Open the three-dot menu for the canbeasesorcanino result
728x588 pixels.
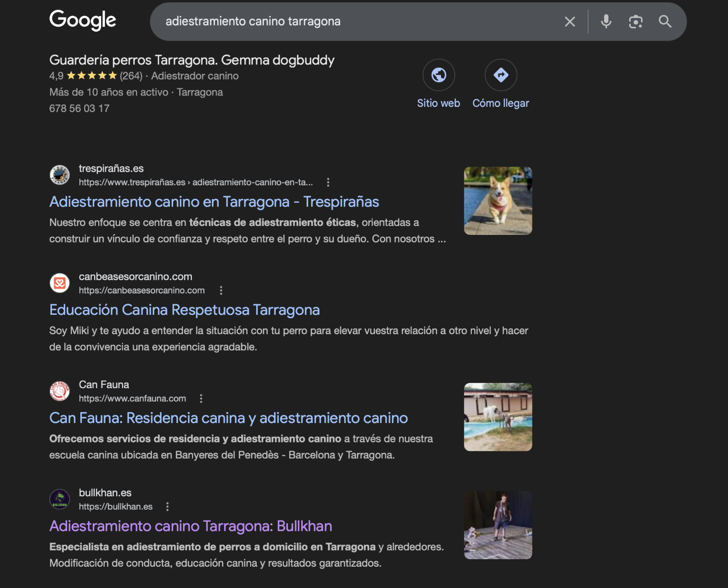tap(221, 290)
